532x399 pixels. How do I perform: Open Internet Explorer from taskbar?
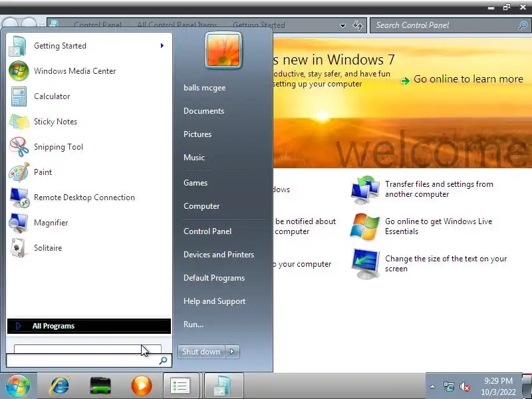pos(60,386)
